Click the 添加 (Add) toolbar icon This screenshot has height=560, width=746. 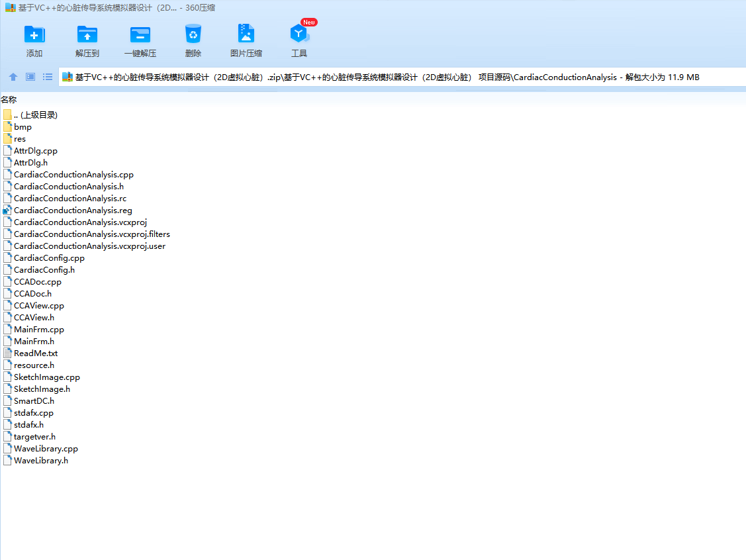(34, 34)
